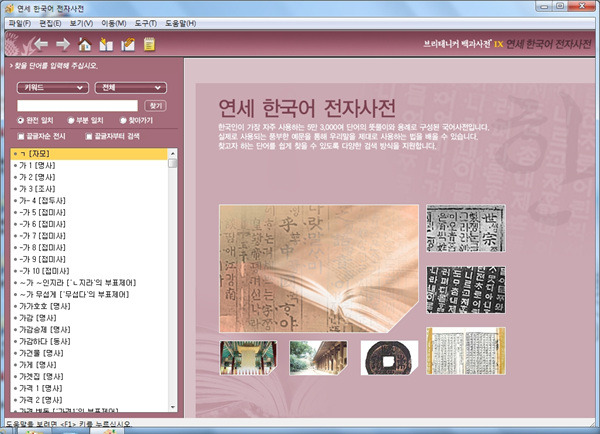Enable the 끝글자순 전시 checkbox

tap(21, 136)
